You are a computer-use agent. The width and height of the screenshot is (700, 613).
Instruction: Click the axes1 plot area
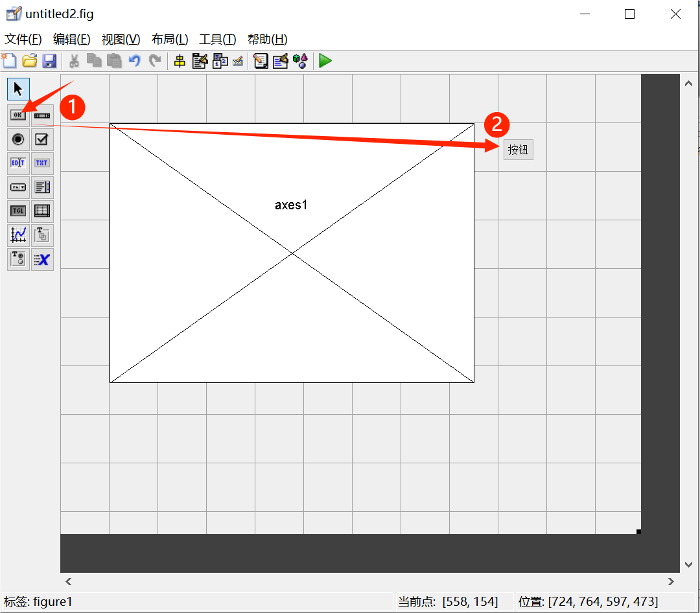pos(292,292)
